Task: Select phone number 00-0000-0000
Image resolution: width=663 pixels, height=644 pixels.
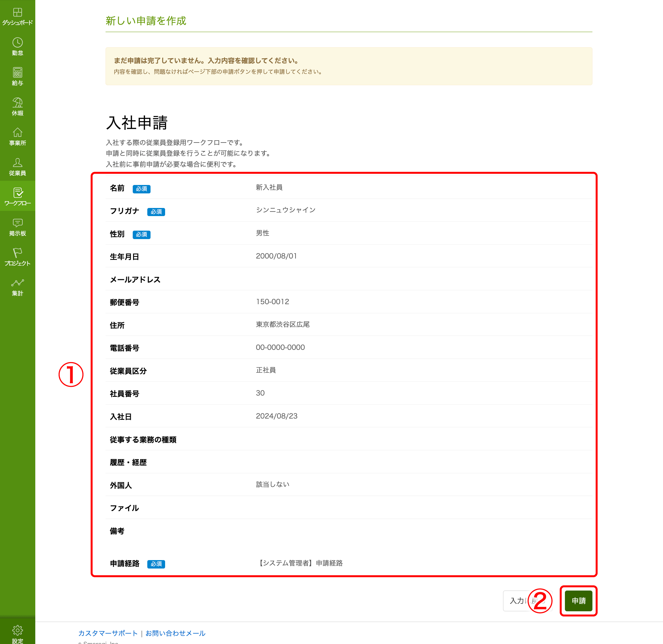Action: (280, 347)
